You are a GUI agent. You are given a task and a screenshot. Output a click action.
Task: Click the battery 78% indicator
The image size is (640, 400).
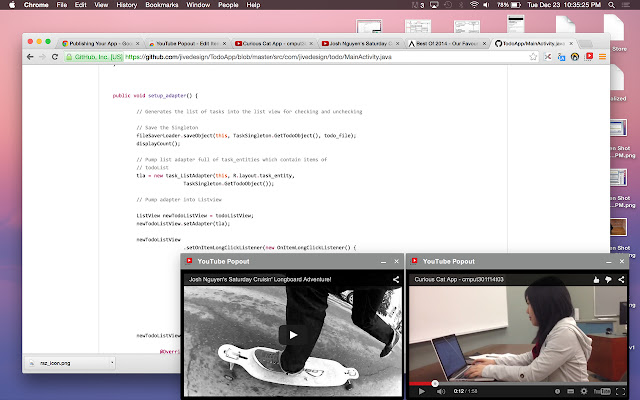pyautogui.click(x=509, y=5)
